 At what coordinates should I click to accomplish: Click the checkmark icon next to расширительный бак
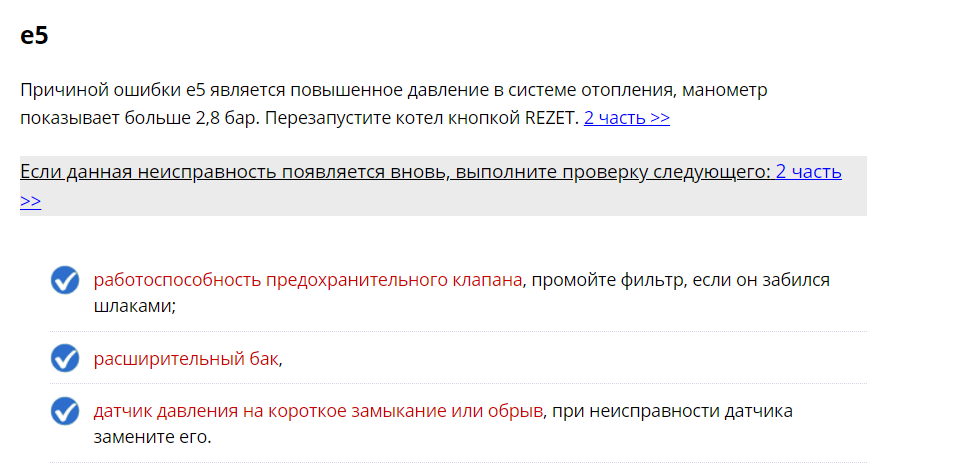[x=64, y=358]
